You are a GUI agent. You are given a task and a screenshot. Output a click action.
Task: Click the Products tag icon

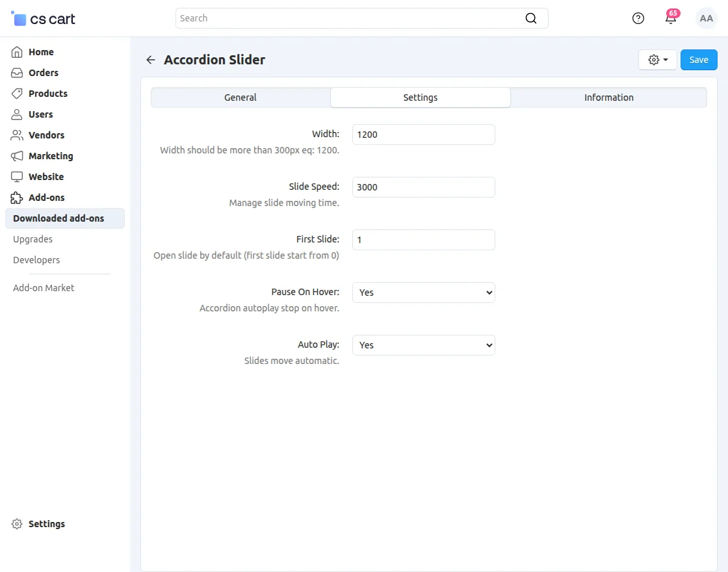[x=17, y=93]
